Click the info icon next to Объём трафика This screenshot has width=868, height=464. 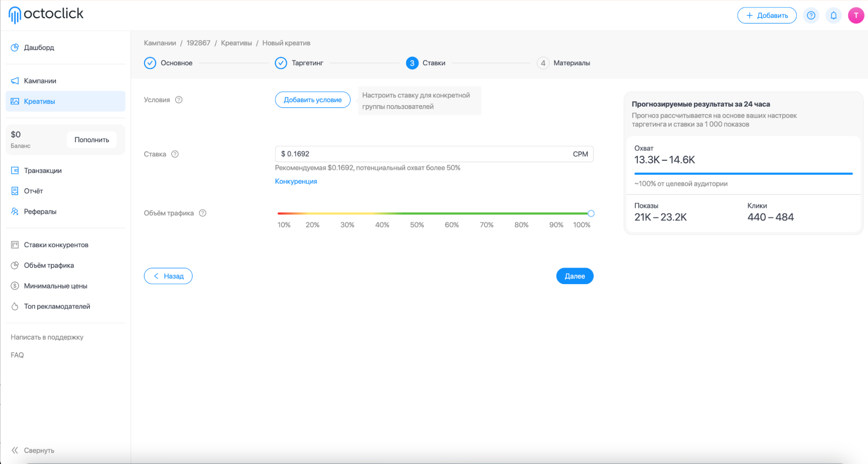click(202, 213)
